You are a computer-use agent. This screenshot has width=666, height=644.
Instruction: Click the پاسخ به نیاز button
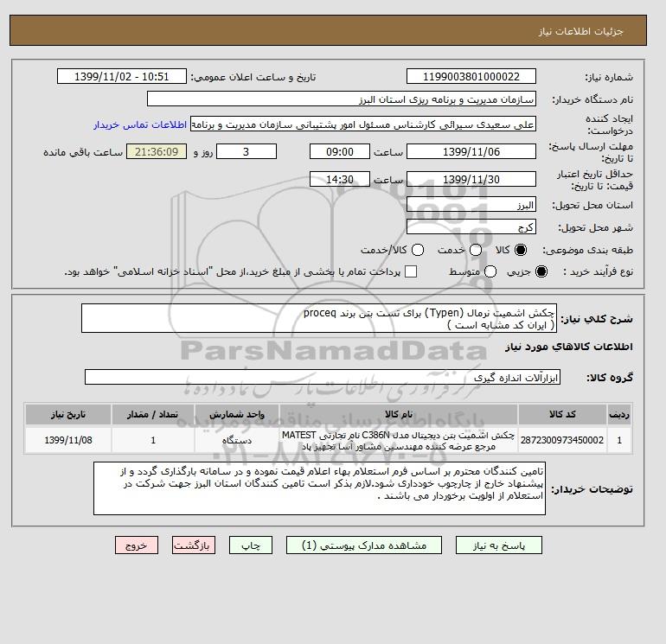[x=499, y=545]
